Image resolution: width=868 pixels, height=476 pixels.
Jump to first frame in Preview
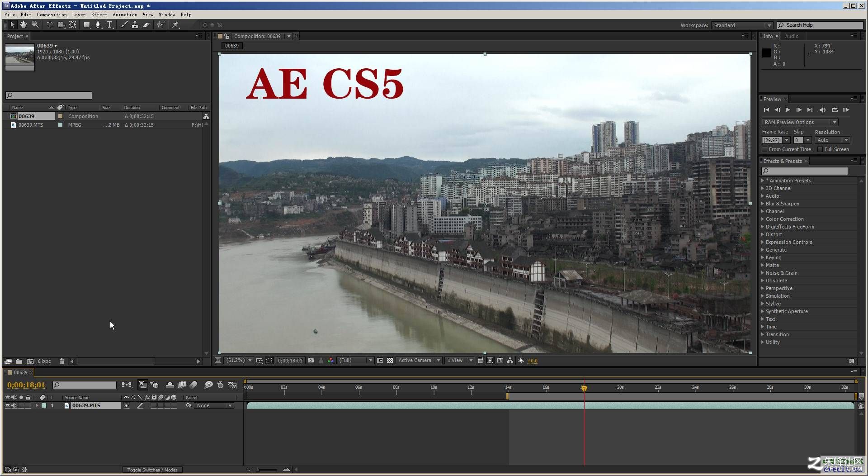766,110
